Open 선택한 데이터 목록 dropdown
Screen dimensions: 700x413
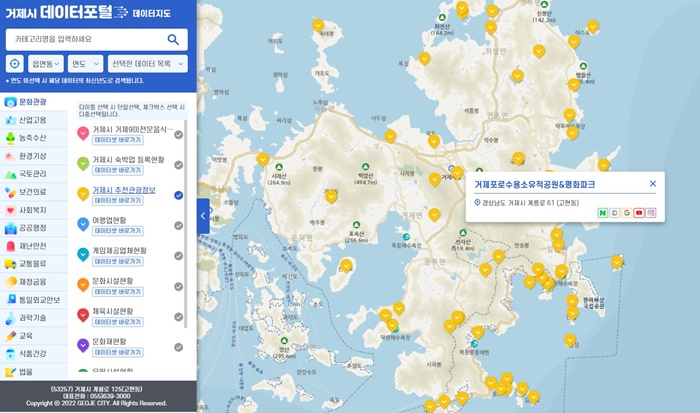click(x=146, y=63)
